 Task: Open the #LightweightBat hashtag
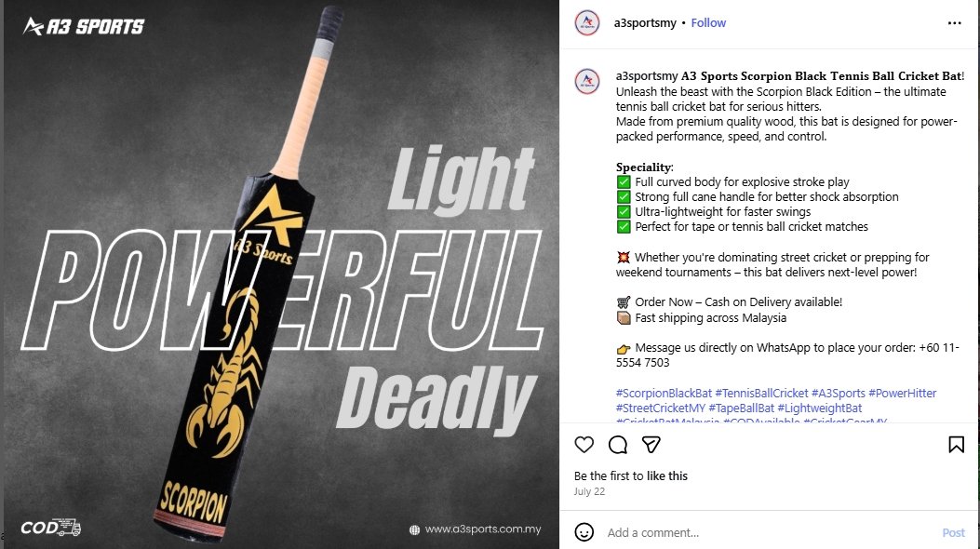[820, 408]
